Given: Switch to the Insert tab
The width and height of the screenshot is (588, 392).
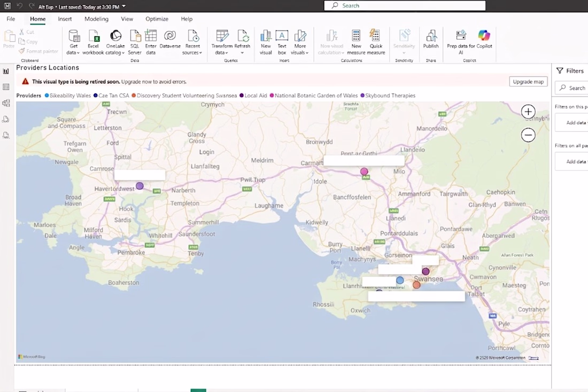Looking at the screenshot, I should point(65,19).
